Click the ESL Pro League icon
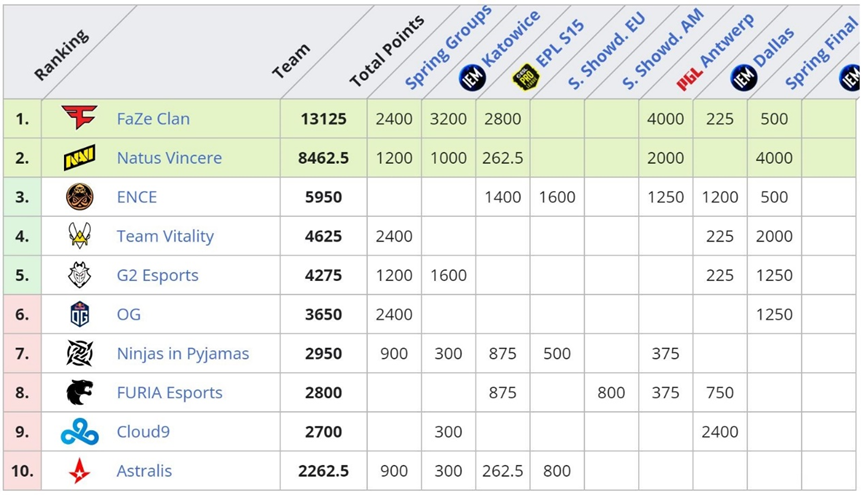863x495 pixels. 526,78
